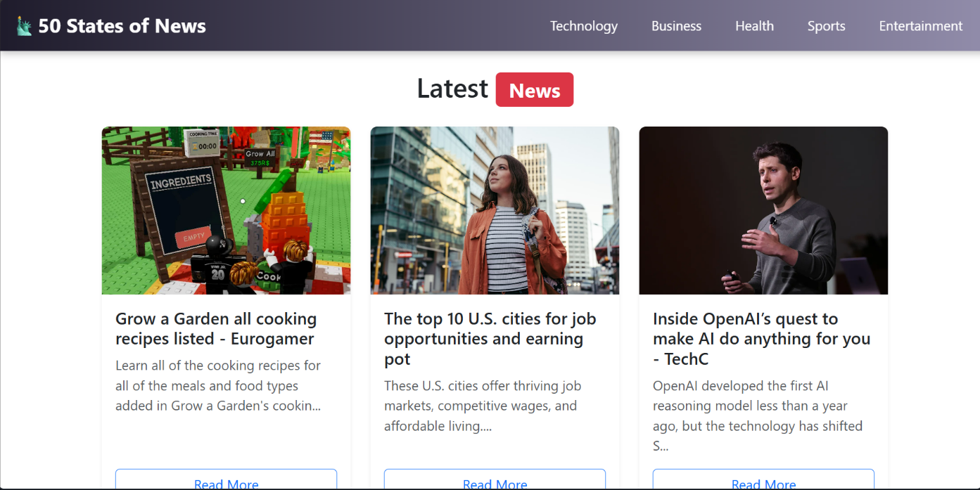
Task: Open the 50 States of News homepage link
Action: [122, 26]
